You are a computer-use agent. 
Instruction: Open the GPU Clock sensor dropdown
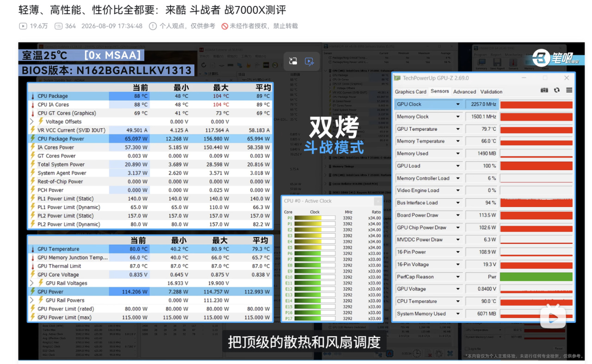coord(458,104)
